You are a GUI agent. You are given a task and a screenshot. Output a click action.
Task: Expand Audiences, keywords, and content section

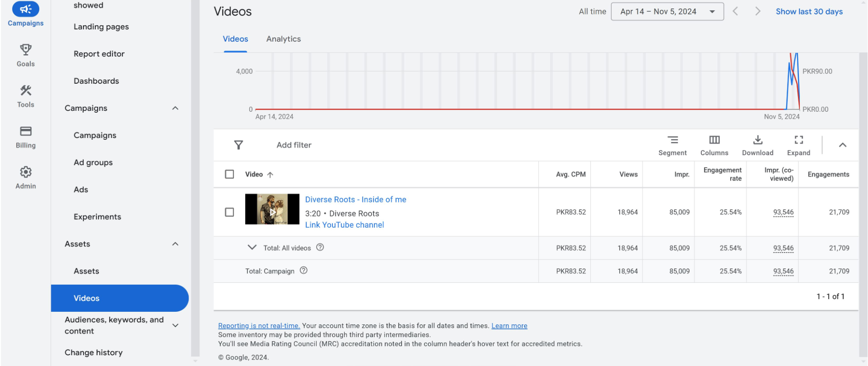(175, 325)
